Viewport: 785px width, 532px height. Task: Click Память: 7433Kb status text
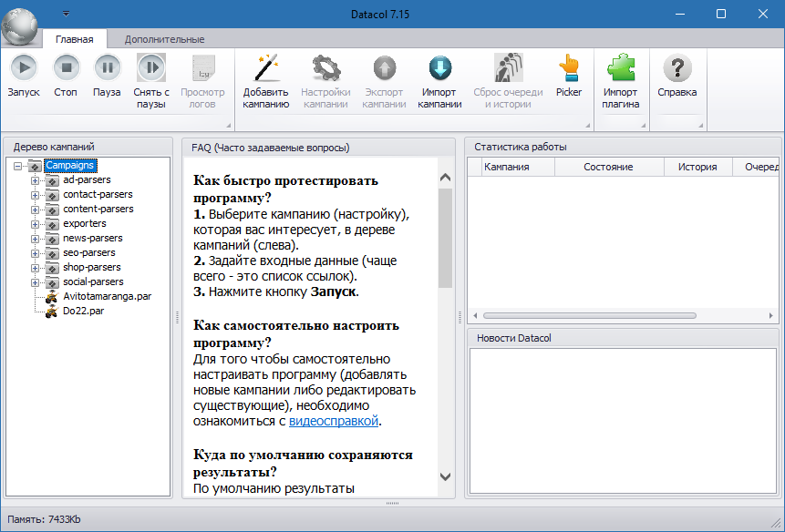(x=44, y=519)
